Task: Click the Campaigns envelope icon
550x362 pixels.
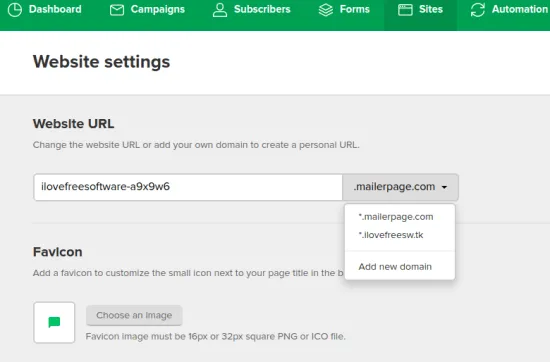Action: (117, 10)
